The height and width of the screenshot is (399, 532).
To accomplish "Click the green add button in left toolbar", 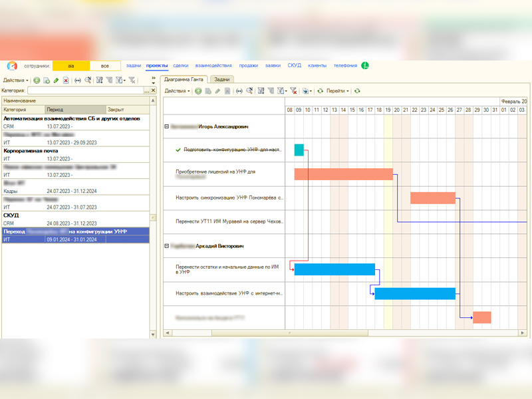I will (37, 80).
